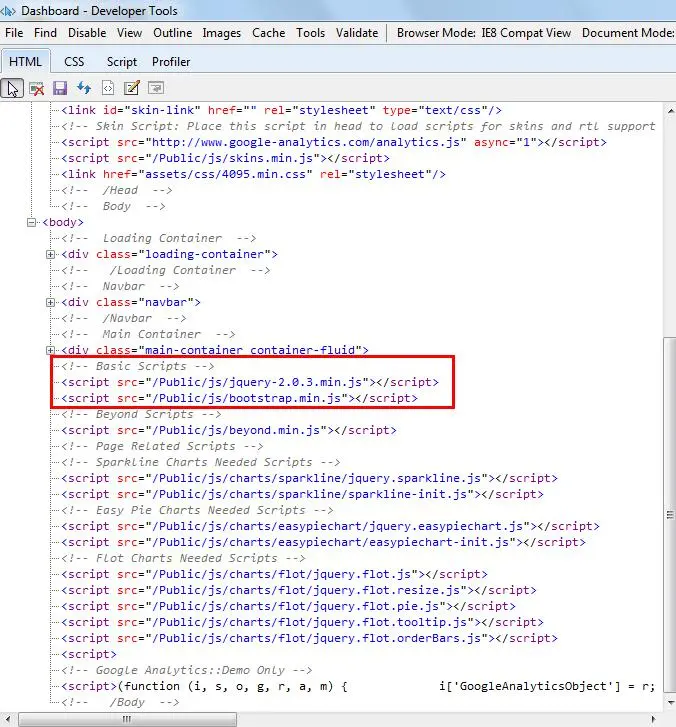The height and width of the screenshot is (727, 676).
Task: Activate the select element by click arrow tool
Action: pyautogui.click(x=13, y=88)
